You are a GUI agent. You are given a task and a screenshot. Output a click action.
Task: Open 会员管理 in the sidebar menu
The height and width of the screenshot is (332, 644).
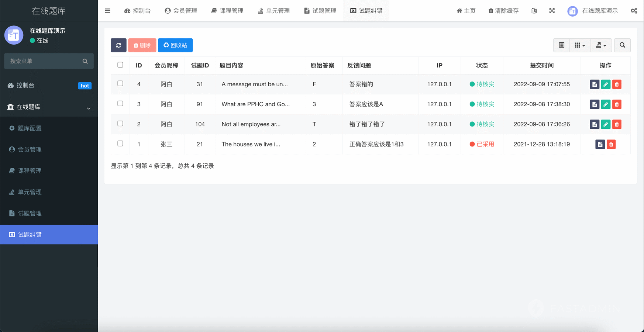pos(30,149)
